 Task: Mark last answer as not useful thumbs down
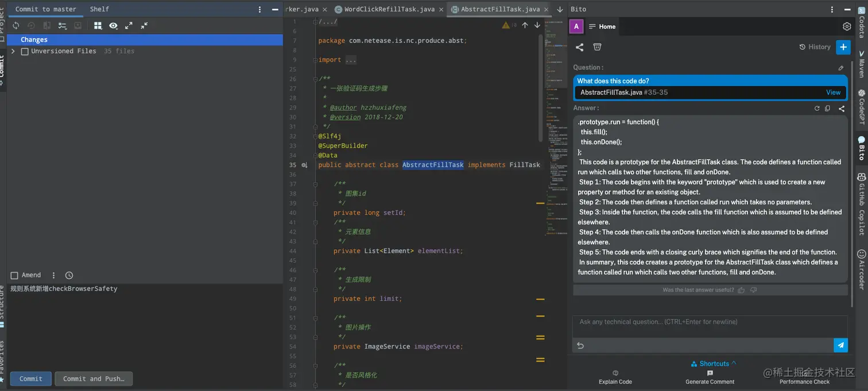click(x=754, y=290)
